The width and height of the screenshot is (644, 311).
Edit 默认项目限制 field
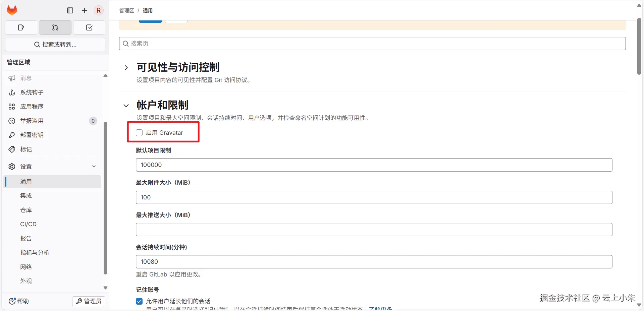(374, 165)
